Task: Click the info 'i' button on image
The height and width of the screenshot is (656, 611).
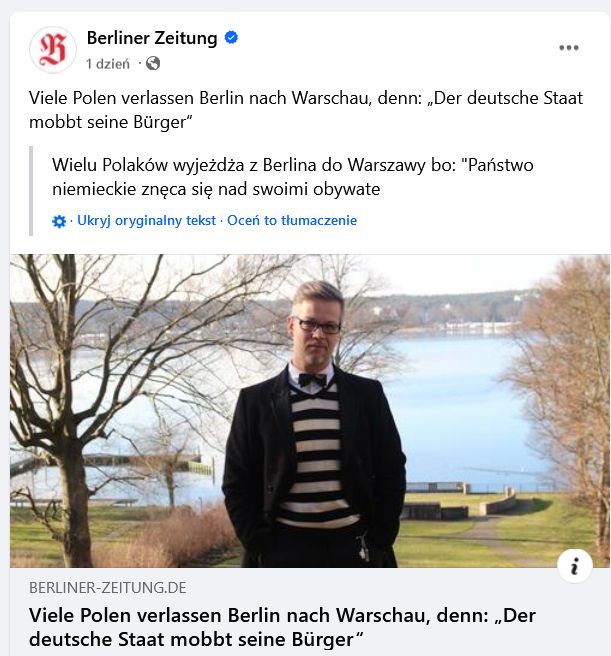Action: click(x=575, y=566)
